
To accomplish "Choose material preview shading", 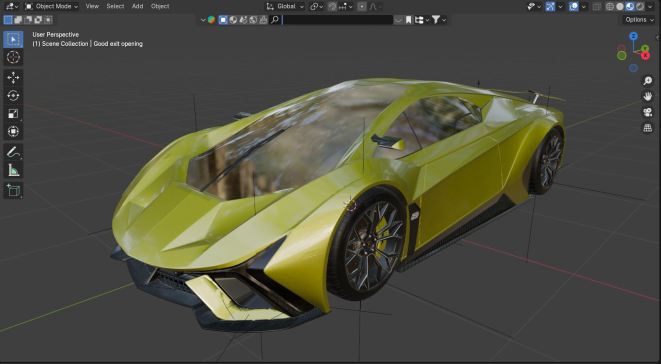I will pos(630,6).
